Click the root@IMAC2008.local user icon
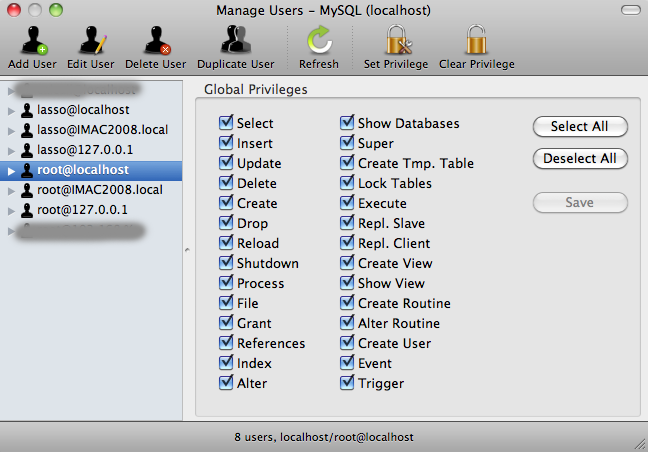 27,190
